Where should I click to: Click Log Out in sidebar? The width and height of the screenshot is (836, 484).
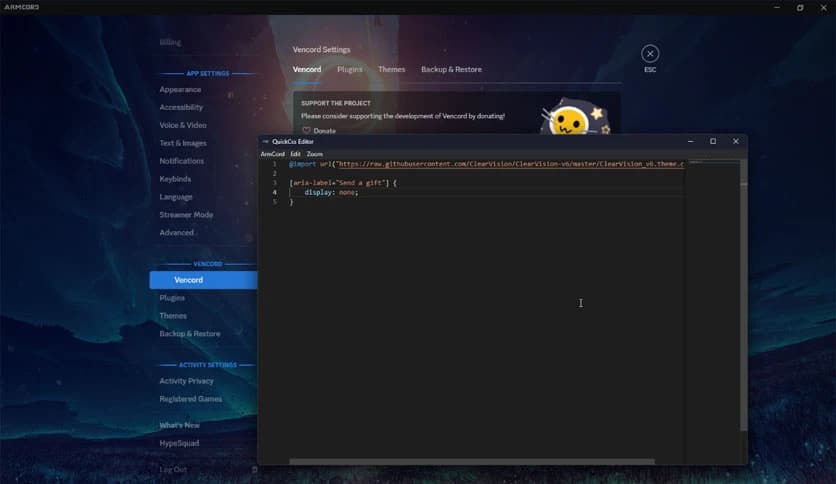click(x=173, y=470)
